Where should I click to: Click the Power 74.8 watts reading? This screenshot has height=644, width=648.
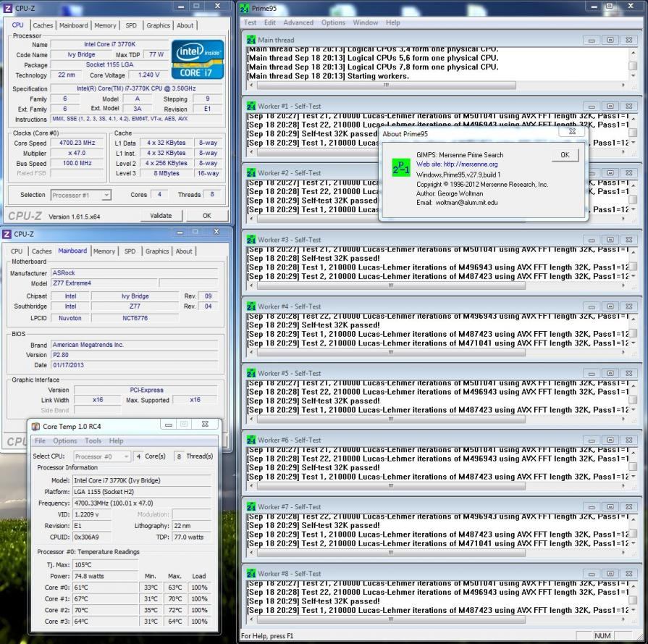pos(106,576)
